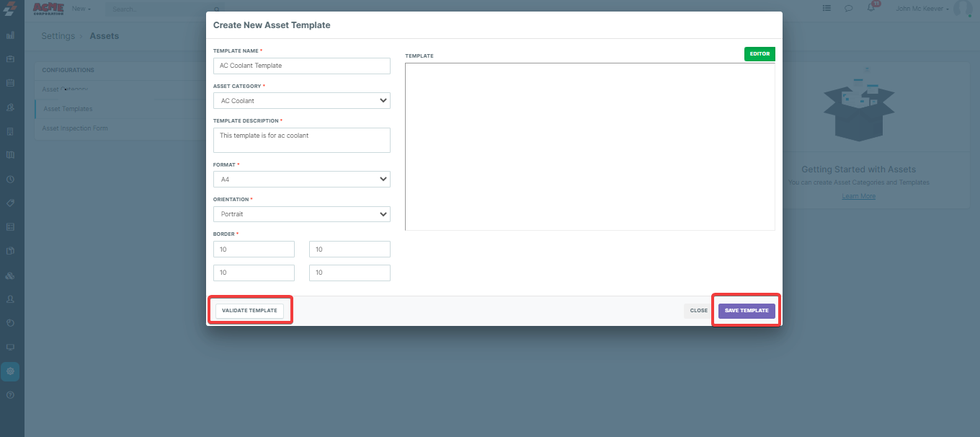Open the help question mark sidebar icon
The width and height of the screenshot is (980, 437).
(x=10, y=395)
